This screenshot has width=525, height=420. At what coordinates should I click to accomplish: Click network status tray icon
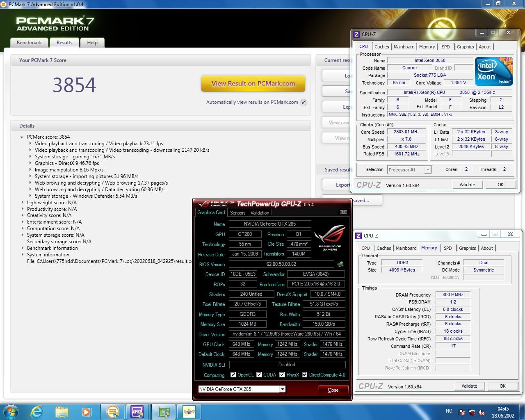[x=472, y=412]
